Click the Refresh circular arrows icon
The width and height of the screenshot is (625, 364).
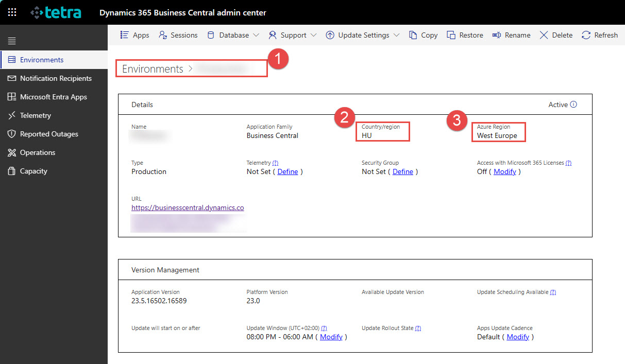[586, 35]
